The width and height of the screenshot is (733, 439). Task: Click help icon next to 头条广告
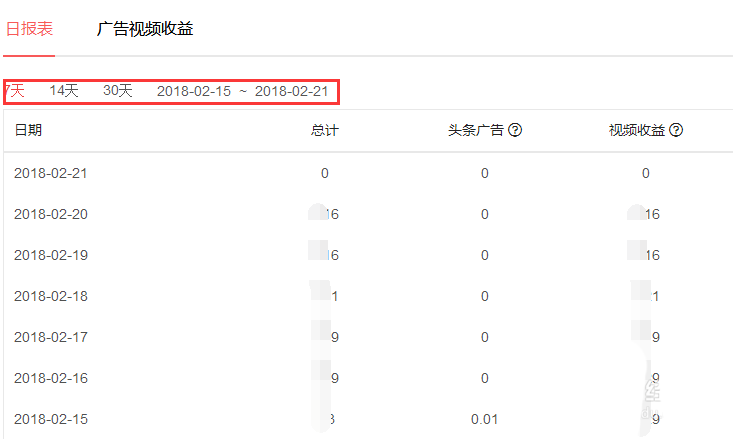515,131
